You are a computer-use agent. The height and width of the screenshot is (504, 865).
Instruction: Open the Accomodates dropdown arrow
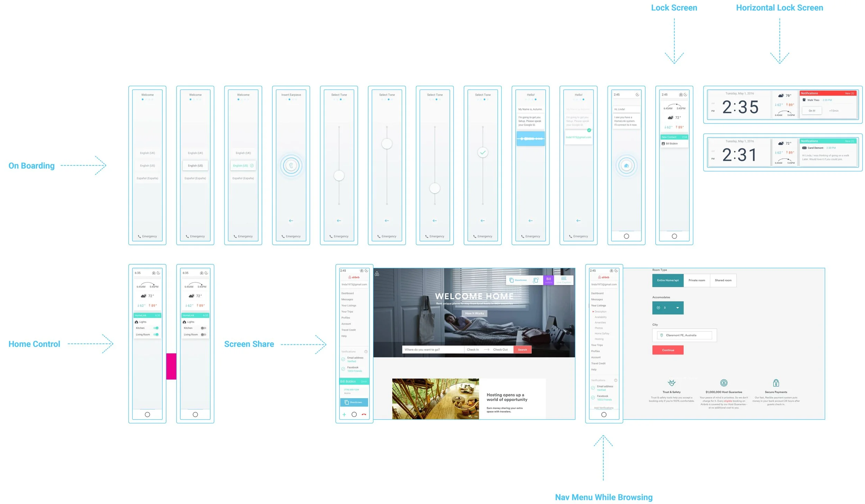click(x=677, y=308)
